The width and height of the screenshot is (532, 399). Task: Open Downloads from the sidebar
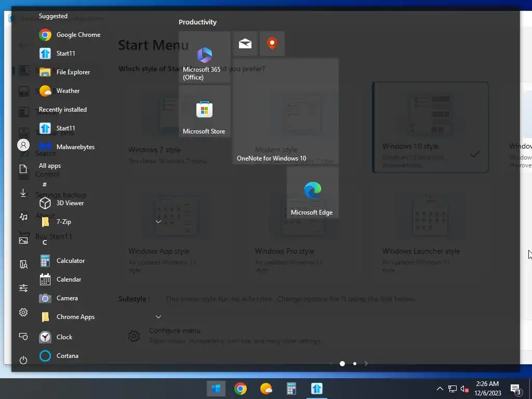[23, 193]
